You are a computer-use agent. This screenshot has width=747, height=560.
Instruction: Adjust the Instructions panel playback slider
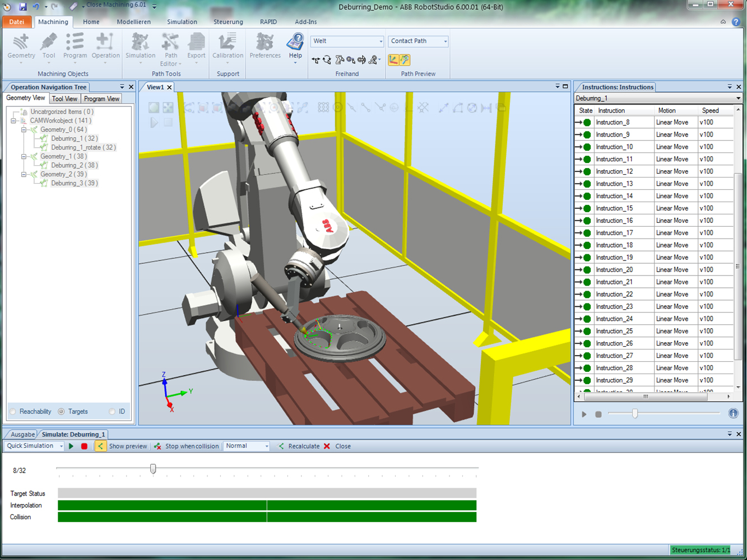(x=635, y=414)
